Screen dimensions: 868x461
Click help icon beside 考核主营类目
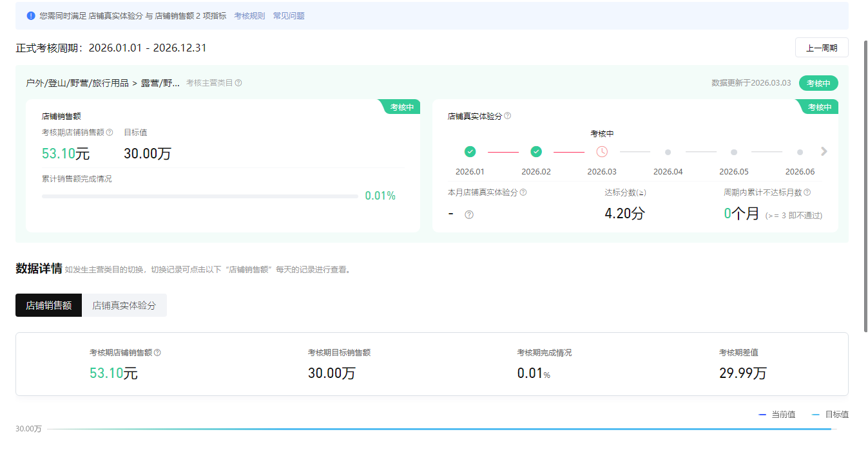tap(238, 83)
